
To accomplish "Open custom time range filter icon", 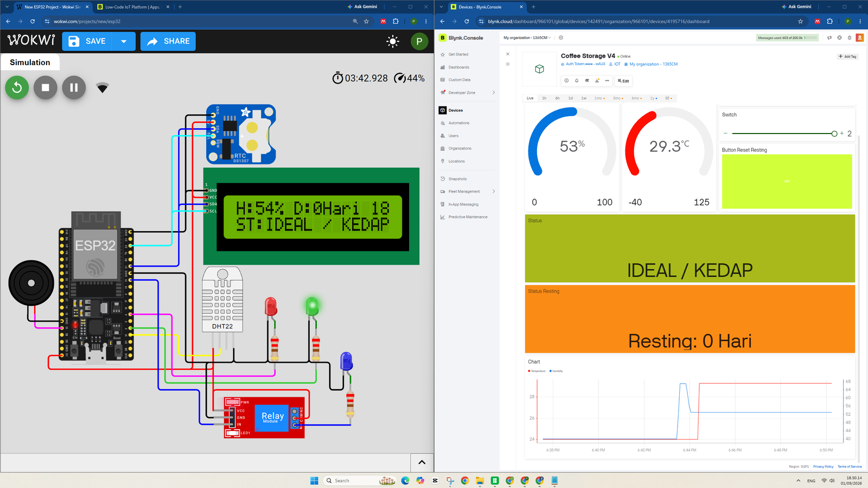I will [668, 98].
